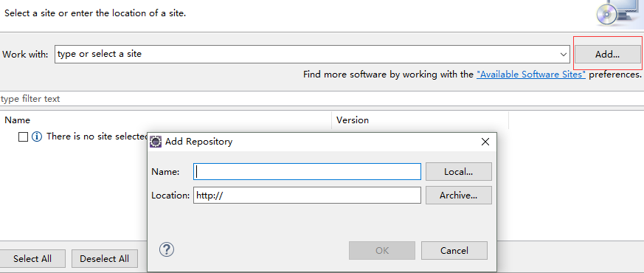
Task: Cancel the Add Repository dialog
Action: pyautogui.click(x=454, y=250)
